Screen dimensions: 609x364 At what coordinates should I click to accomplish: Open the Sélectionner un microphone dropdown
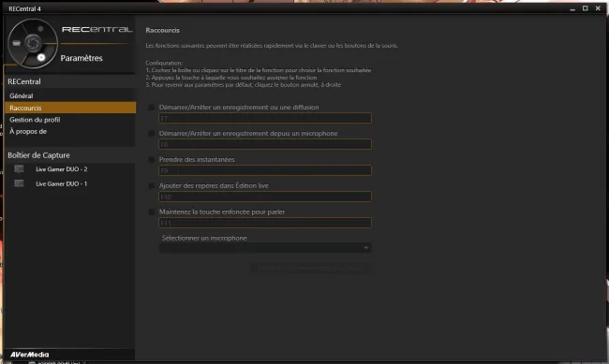pyautogui.click(x=265, y=248)
